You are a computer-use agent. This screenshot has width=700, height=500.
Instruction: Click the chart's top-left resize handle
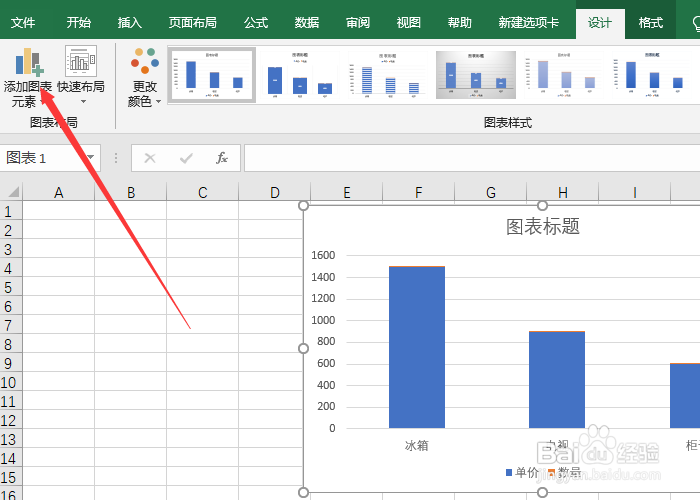click(x=304, y=205)
